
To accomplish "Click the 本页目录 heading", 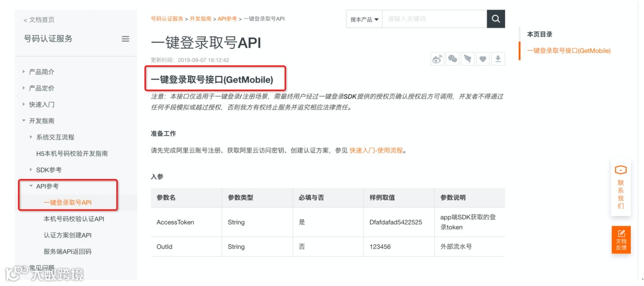I will coord(539,35).
